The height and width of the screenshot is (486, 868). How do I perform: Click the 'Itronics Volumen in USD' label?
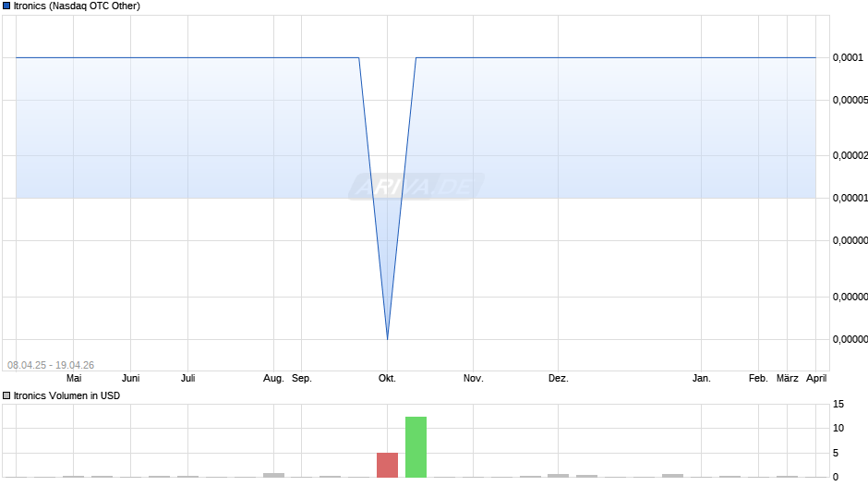(66, 395)
